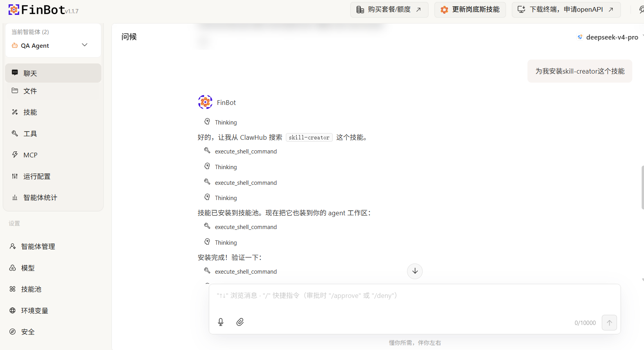Click the 问候 conversation title
The width and height of the screenshot is (644, 350).
pos(129,37)
